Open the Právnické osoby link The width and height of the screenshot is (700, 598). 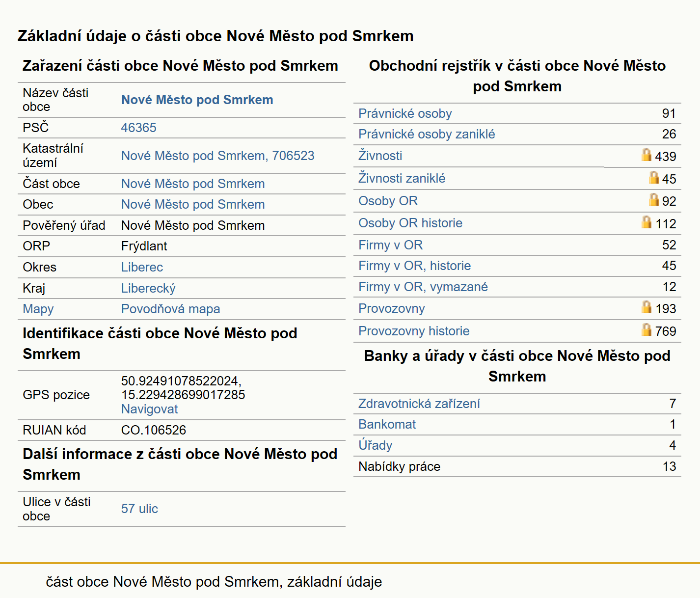coord(405,113)
